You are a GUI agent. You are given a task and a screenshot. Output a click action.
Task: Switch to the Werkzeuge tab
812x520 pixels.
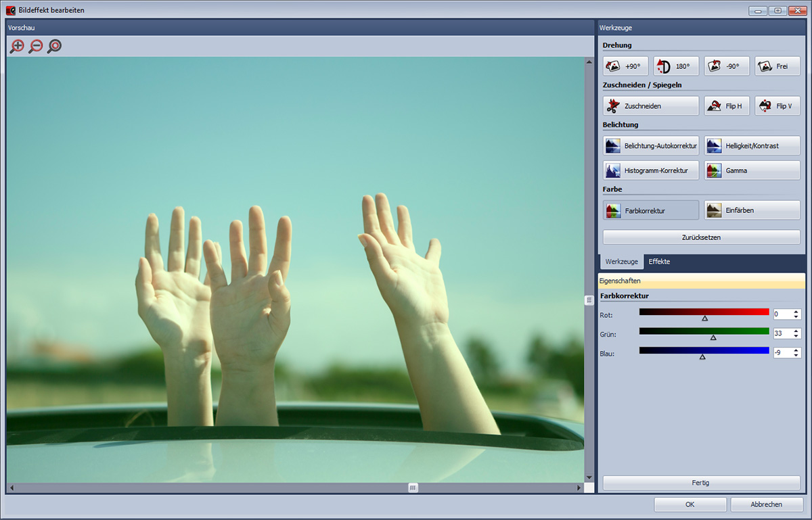point(621,262)
